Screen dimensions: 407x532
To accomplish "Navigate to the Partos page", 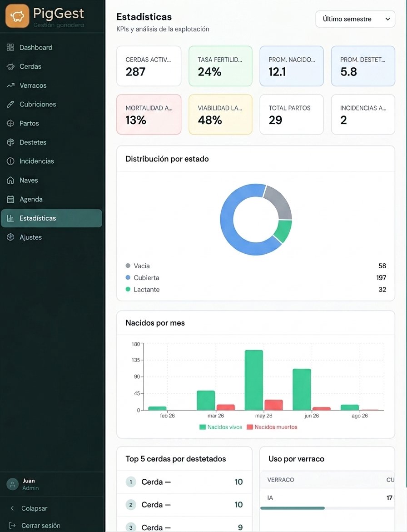I will [x=51, y=124].
